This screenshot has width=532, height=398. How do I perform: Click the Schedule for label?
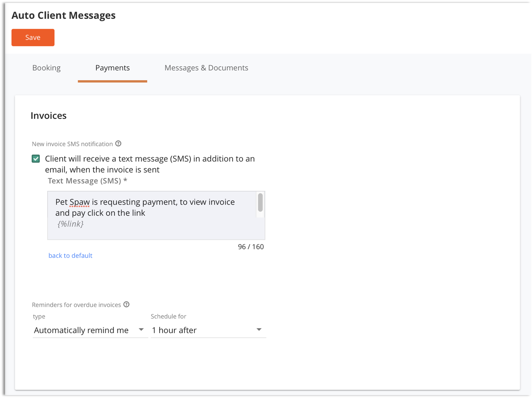pos(169,316)
